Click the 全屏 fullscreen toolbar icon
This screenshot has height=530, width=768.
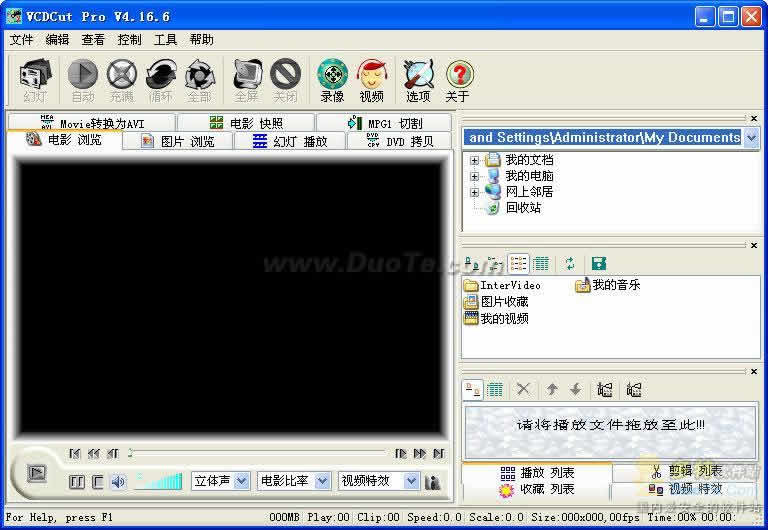click(x=247, y=81)
